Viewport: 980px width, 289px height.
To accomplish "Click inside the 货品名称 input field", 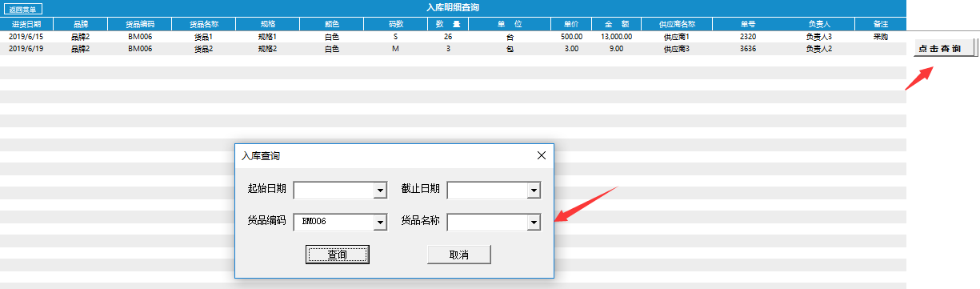I will click(x=486, y=222).
